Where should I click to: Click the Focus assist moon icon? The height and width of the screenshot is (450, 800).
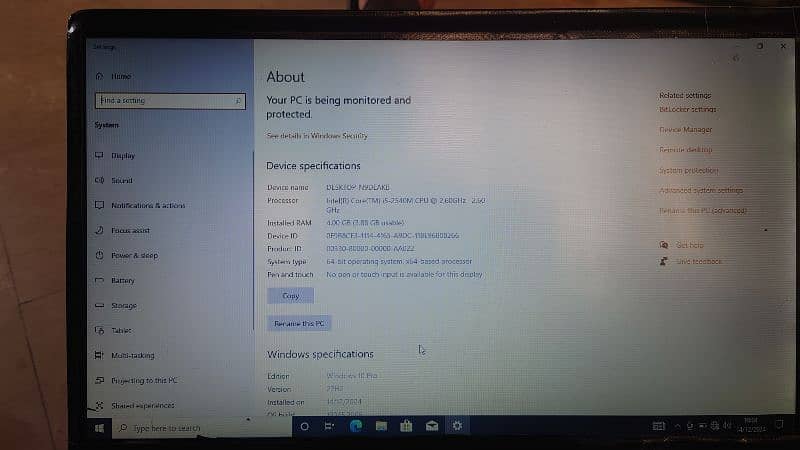tap(99, 230)
